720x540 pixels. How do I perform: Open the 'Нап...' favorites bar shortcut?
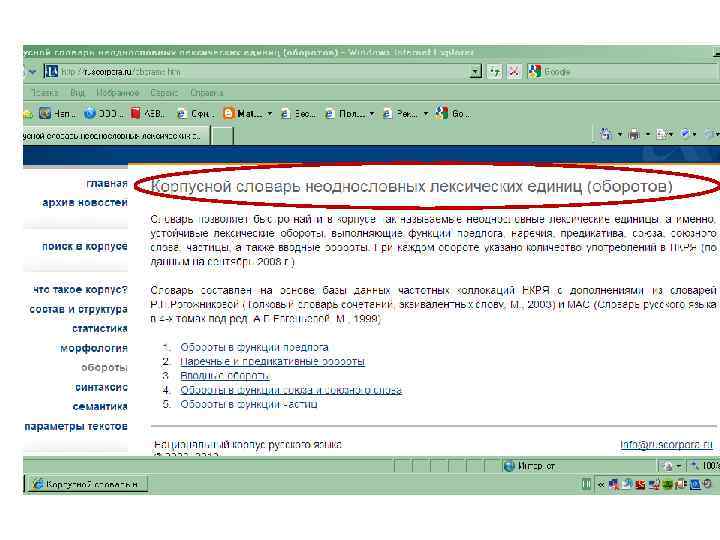(57, 113)
